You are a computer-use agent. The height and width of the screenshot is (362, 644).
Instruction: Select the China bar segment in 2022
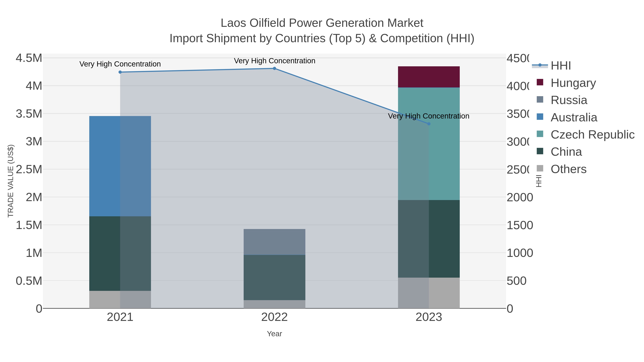click(274, 277)
